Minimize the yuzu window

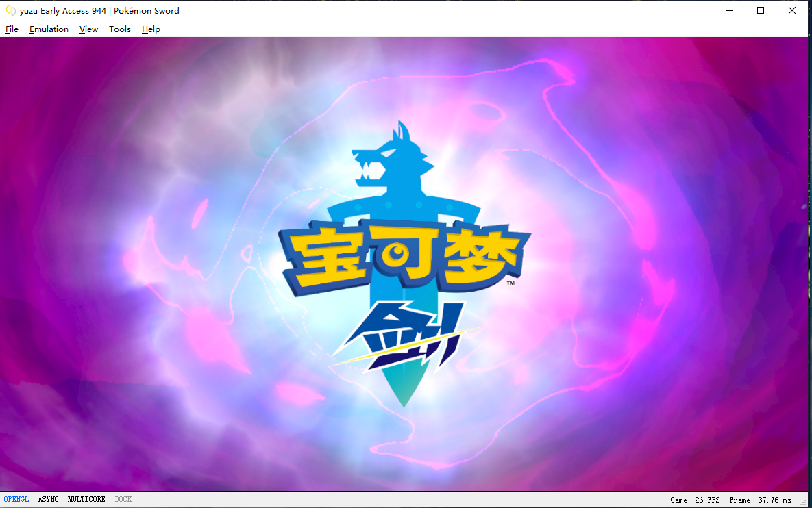click(728, 10)
